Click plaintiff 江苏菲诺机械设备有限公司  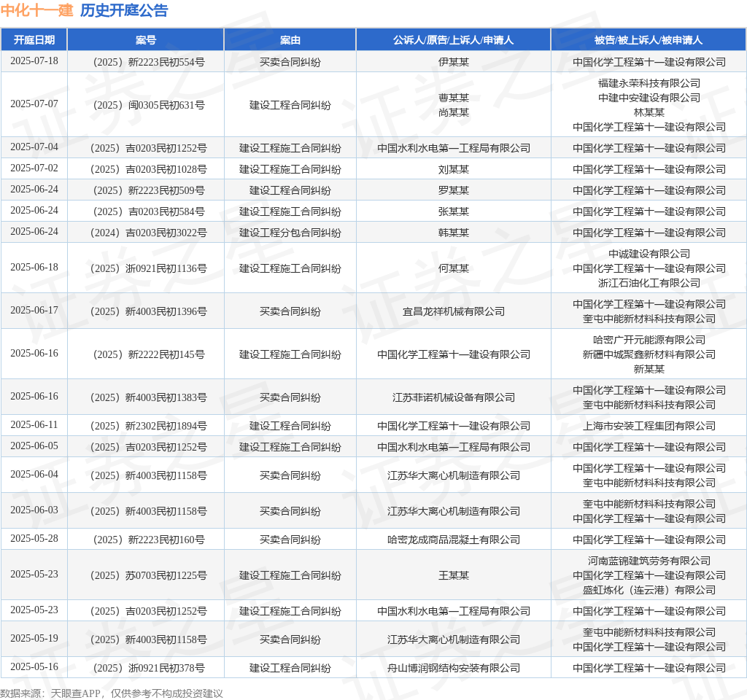pos(453,397)
